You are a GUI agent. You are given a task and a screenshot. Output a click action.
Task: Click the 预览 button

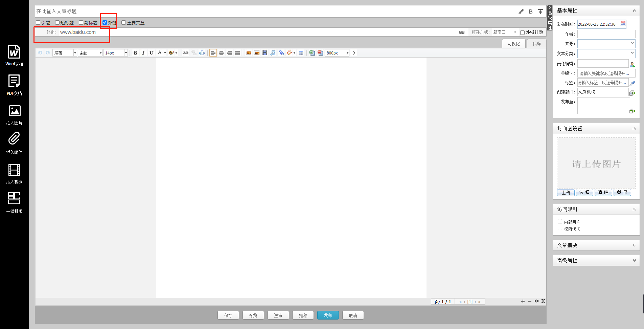[253, 315]
